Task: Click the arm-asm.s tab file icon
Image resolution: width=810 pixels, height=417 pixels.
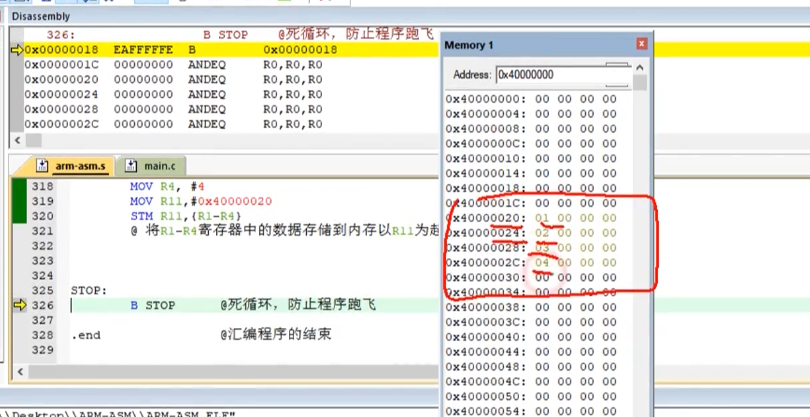Action: [x=42, y=166]
